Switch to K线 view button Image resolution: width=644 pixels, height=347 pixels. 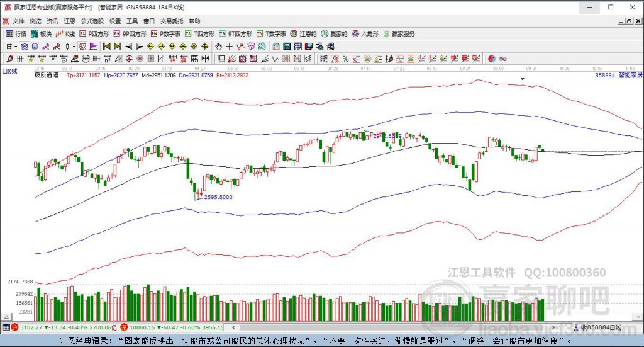point(65,34)
